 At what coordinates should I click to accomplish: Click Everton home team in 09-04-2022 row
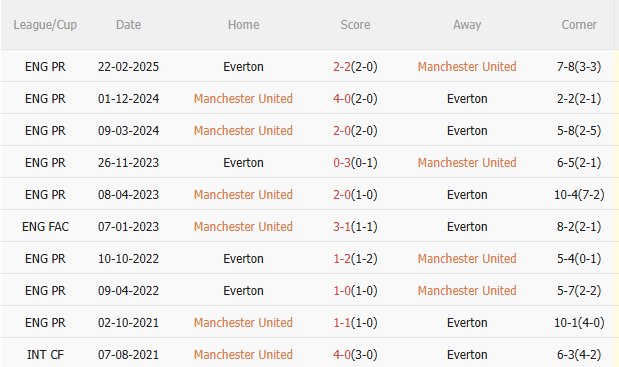243,290
